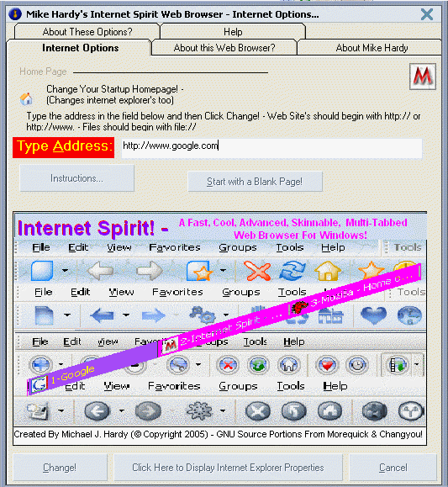Screen dimensions: 448x487
Task: Click the red M logo icon
Action: 423,76
